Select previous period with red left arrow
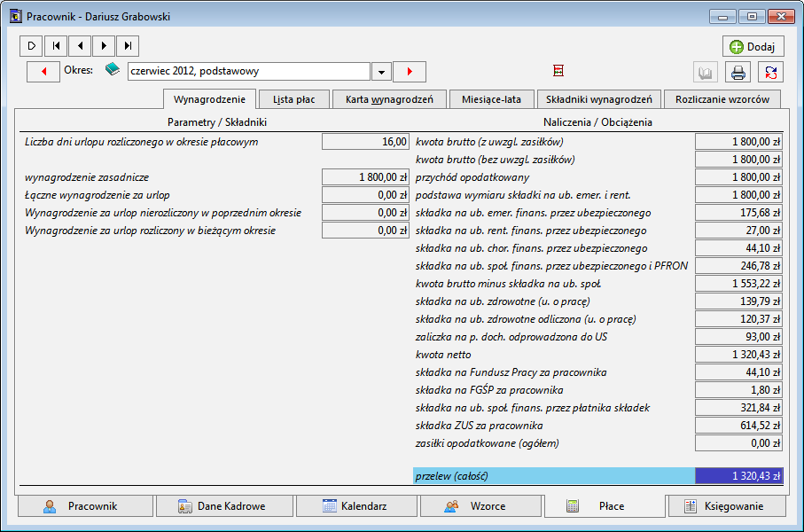The width and height of the screenshot is (804, 532). click(x=43, y=71)
